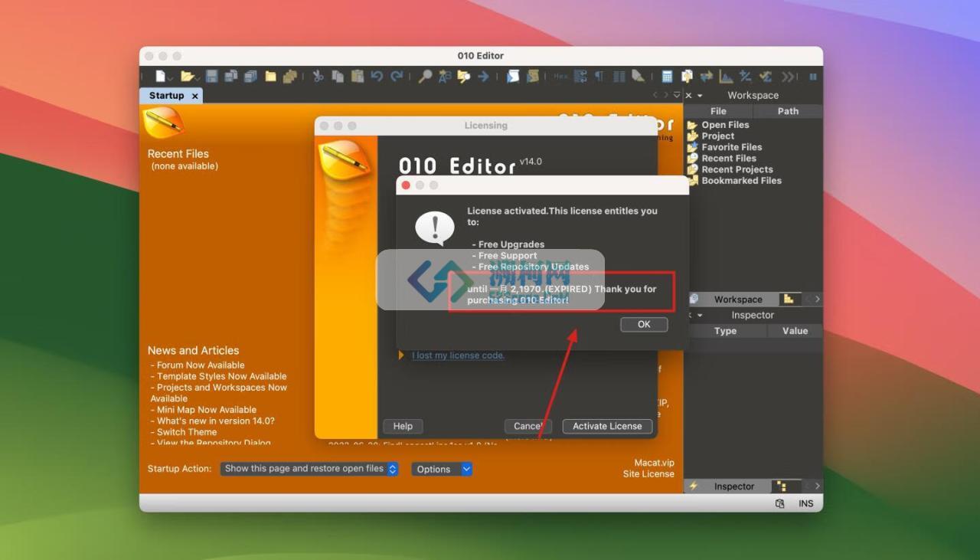Click Help in Licensing dialog
Image resolution: width=980 pixels, height=560 pixels.
coord(403,426)
